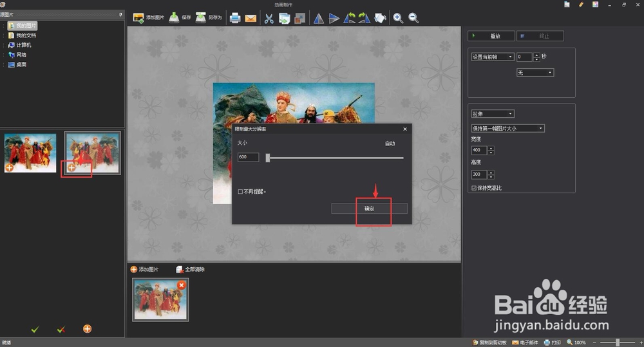Click the pencil icon in title bar
Viewport: 644px width, 347px height.
[581, 5]
